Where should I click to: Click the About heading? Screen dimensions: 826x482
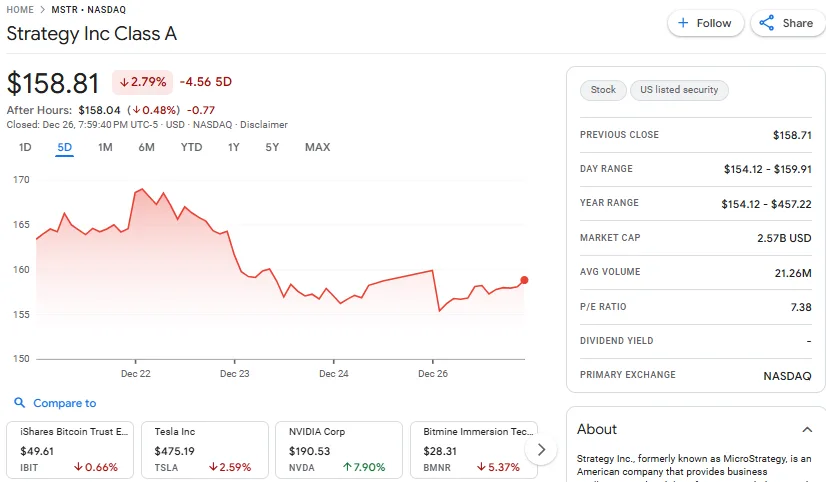pyautogui.click(x=596, y=429)
